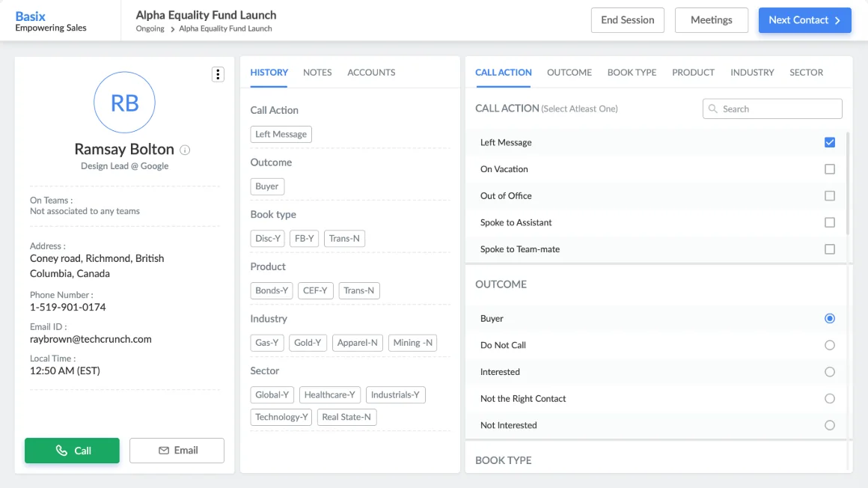Open the Accounts tab

pos(371,73)
